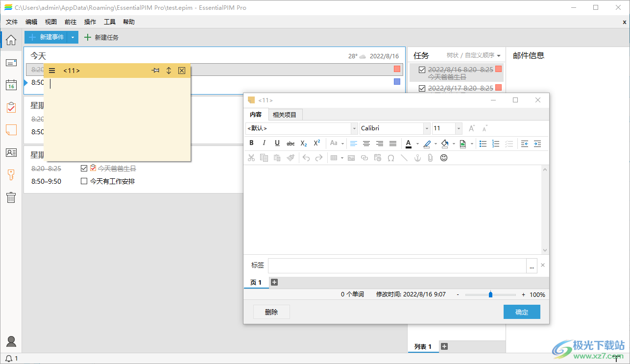This screenshot has height=364, width=630.
Task: Apply superscript formatting
Action: (x=317, y=143)
